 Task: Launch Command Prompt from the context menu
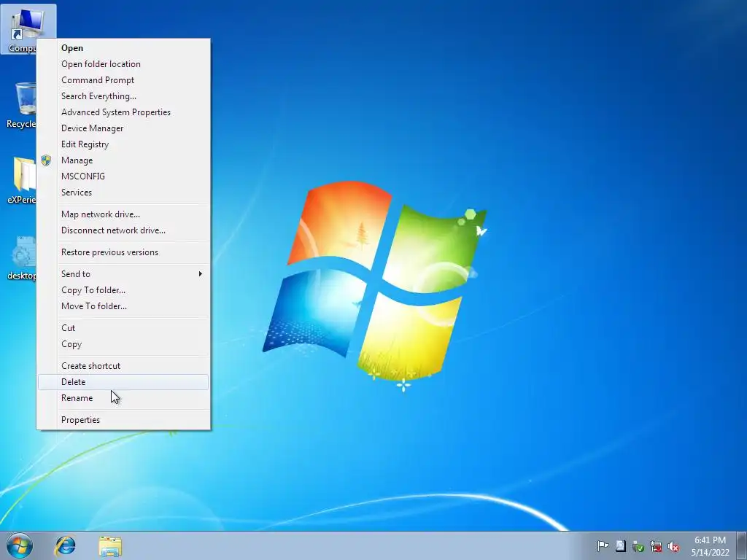pyautogui.click(x=123, y=80)
